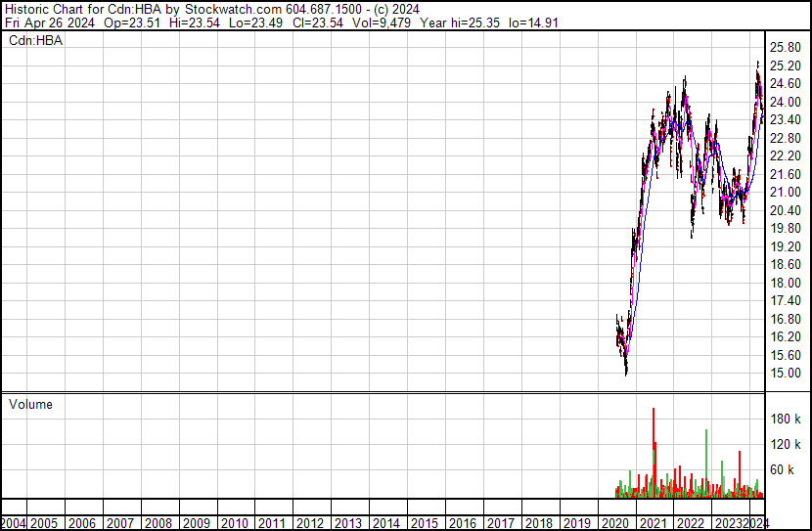Click the 2024 year label at the right end

756,523
